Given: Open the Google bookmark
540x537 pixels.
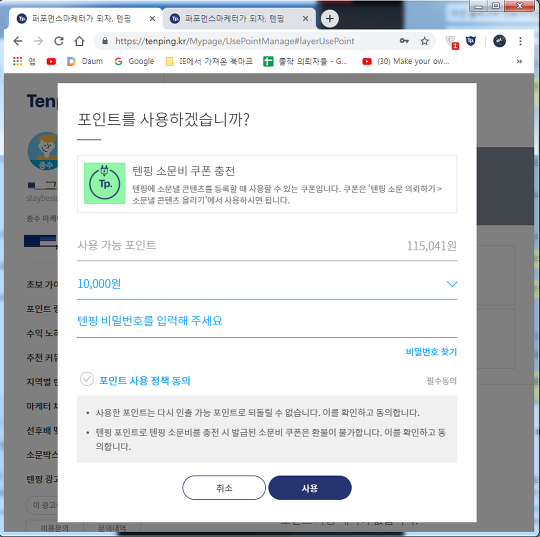Looking at the screenshot, I should point(134,61).
